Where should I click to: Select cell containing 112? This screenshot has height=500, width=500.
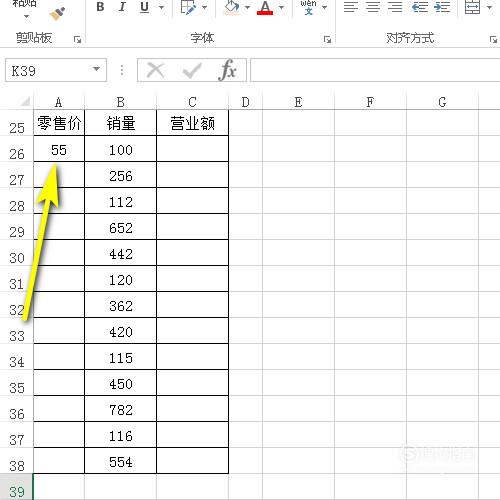pyautogui.click(x=120, y=201)
